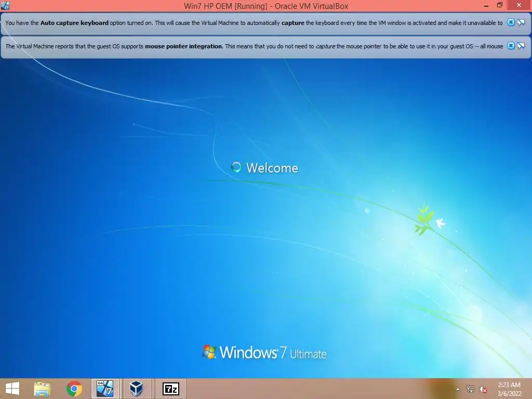Open the Windows Start button
Viewport: 532px width, 399px height.
tap(12, 389)
